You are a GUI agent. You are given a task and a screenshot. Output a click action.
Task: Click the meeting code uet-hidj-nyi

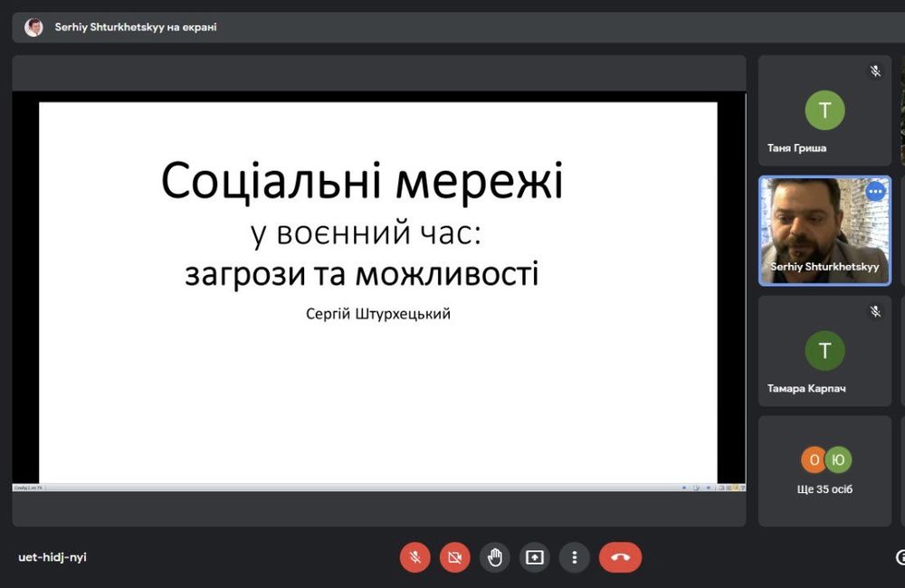(52, 557)
